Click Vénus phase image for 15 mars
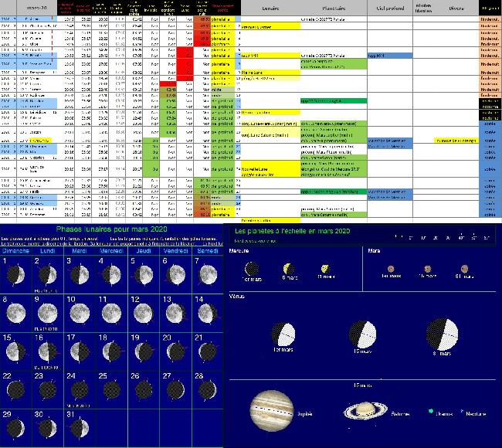This screenshot has width=502, height=448. (363, 334)
